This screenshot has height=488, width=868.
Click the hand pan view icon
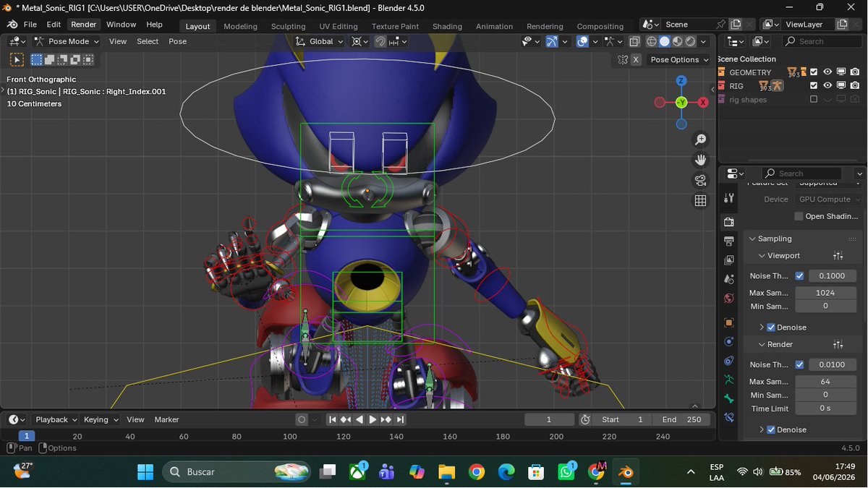point(700,160)
